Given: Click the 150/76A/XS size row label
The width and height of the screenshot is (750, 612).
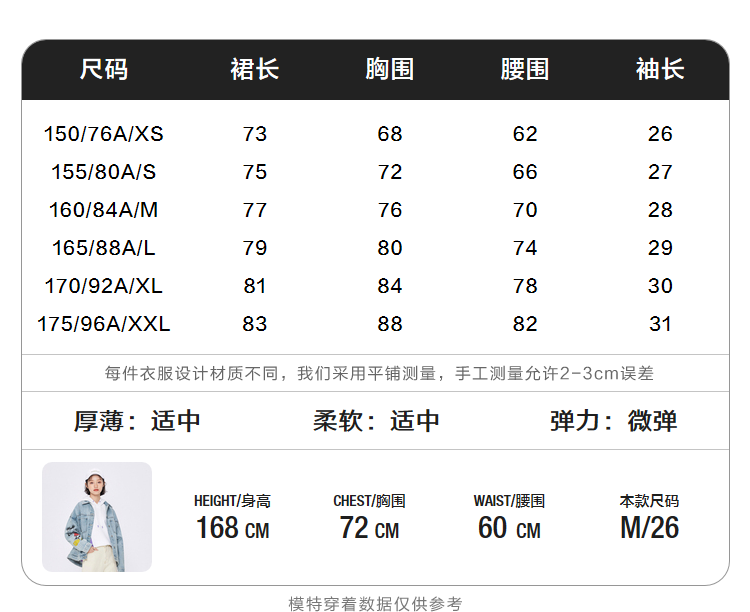Looking at the screenshot, I should pyautogui.click(x=104, y=134).
